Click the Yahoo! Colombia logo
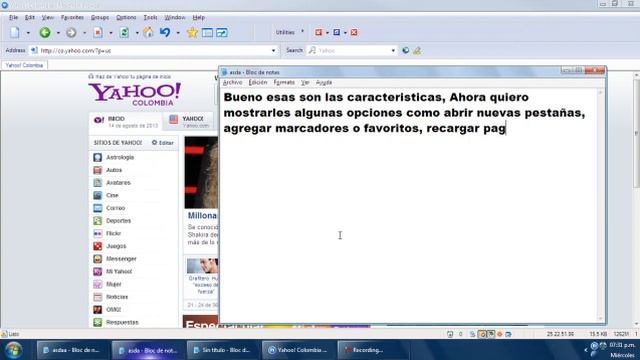 point(135,94)
